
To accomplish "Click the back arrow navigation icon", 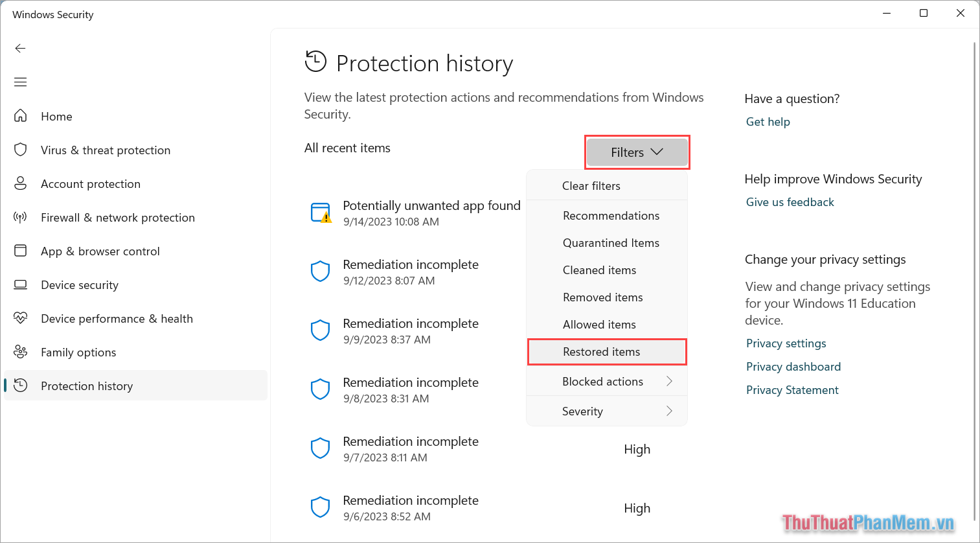I will pos(20,48).
